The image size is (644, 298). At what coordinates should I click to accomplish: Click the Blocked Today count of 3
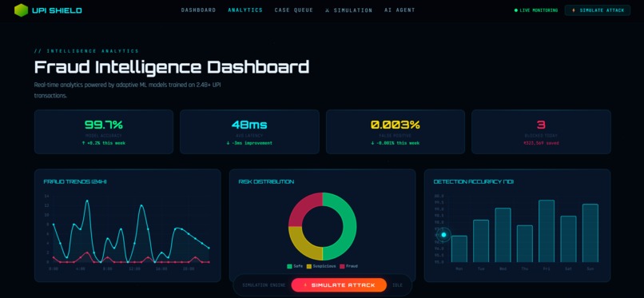click(541, 125)
